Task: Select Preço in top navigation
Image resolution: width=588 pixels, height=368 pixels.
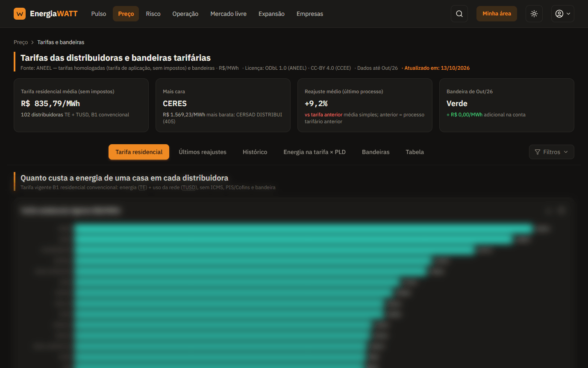Action: point(126,14)
